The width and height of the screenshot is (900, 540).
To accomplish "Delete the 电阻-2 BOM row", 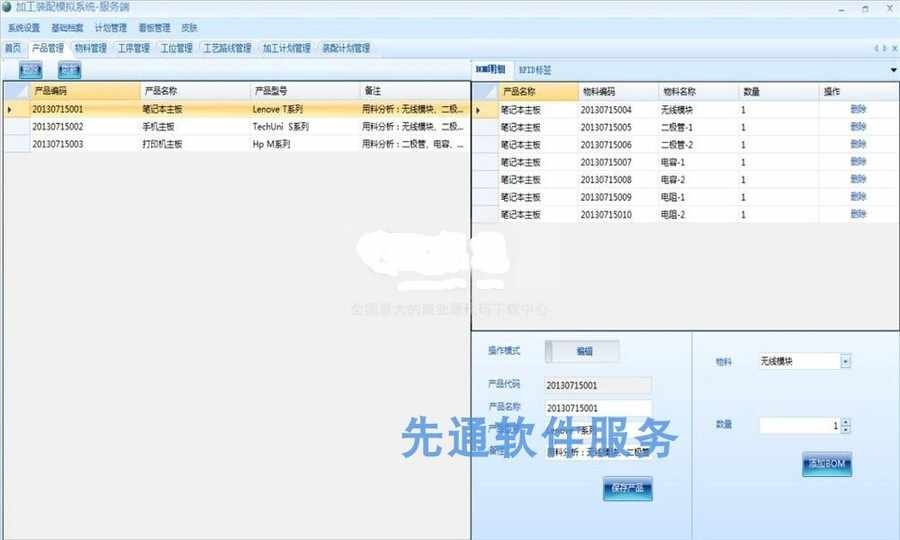I will pyautogui.click(x=858, y=214).
